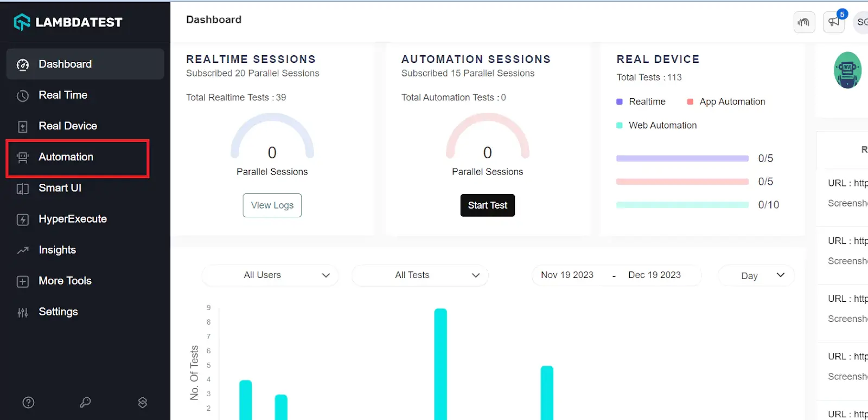The image size is (868, 420).
Task: Click the teal Web Automation 0/10 bar
Action: point(682,205)
